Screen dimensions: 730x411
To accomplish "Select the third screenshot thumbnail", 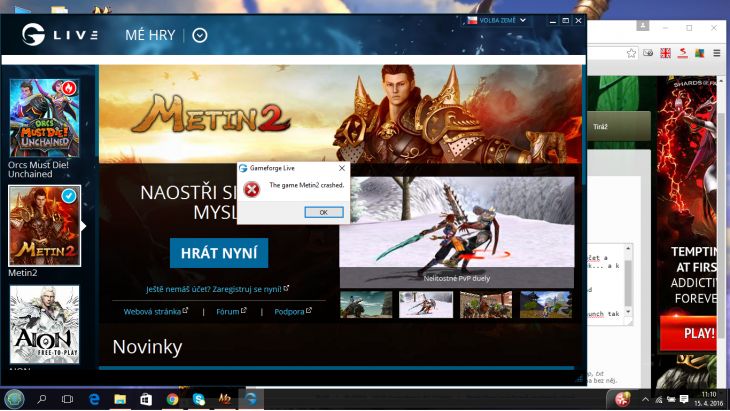I will point(486,304).
